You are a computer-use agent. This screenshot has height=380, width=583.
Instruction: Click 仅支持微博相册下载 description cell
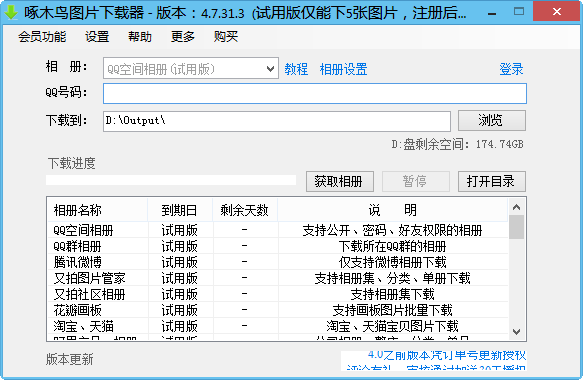(392, 262)
